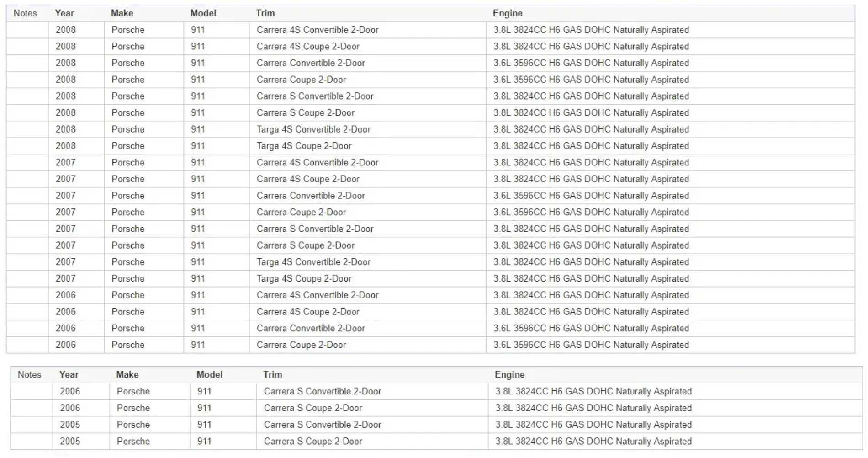Click 2007 Targa 4S Convertible 2-Door trim
The height and width of the screenshot is (458, 868).
click(x=313, y=262)
